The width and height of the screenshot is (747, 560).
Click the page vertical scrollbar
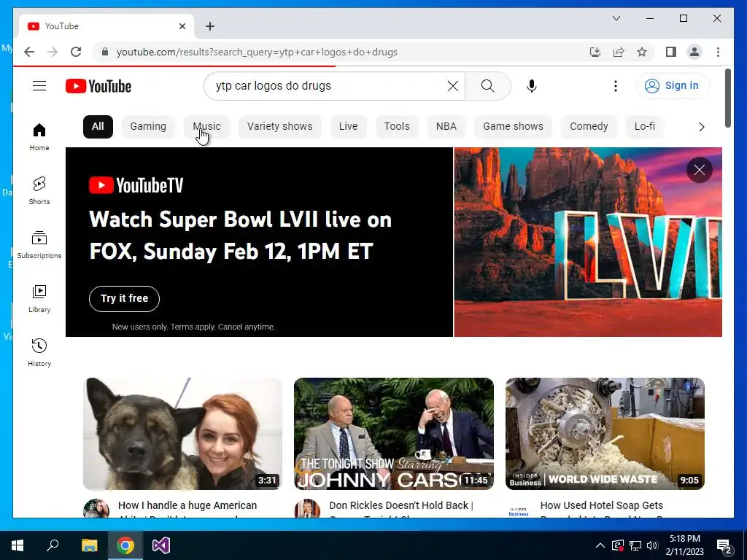click(x=727, y=98)
